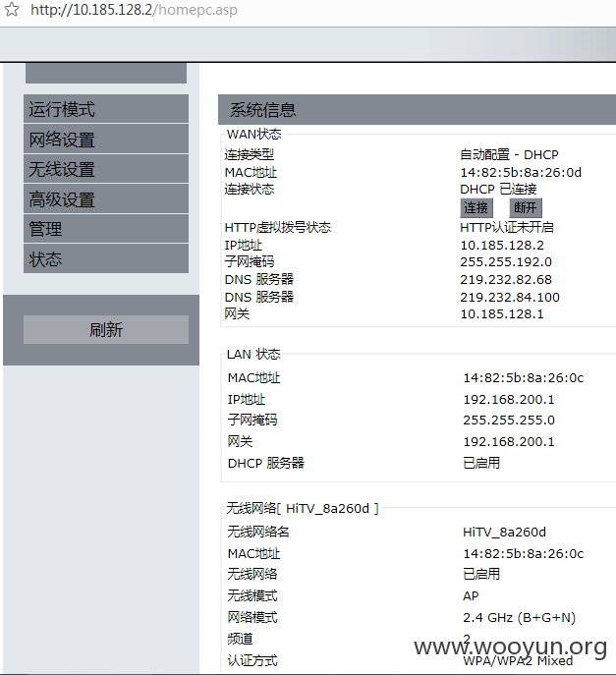Select the 无线网络[ HiTV_8a260d ] legend

tap(303, 508)
